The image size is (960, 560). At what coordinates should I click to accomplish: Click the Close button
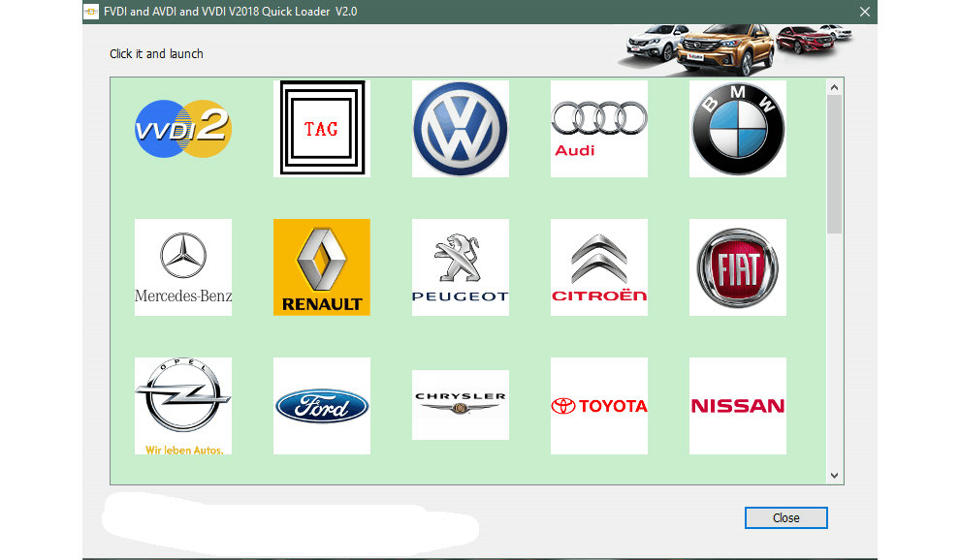click(786, 517)
